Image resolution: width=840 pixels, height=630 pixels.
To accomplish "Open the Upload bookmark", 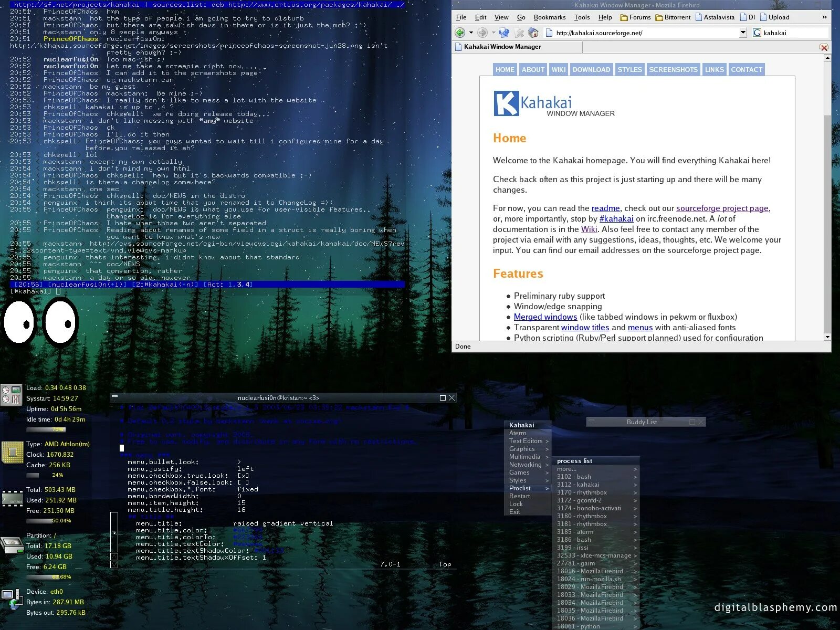I will pos(775,17).
